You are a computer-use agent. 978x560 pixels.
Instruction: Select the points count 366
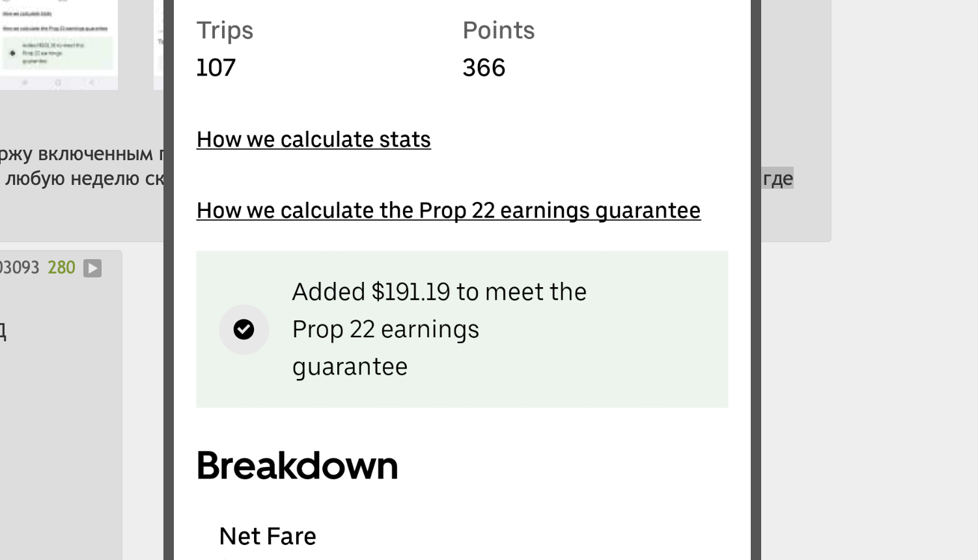tap(484, 68)
